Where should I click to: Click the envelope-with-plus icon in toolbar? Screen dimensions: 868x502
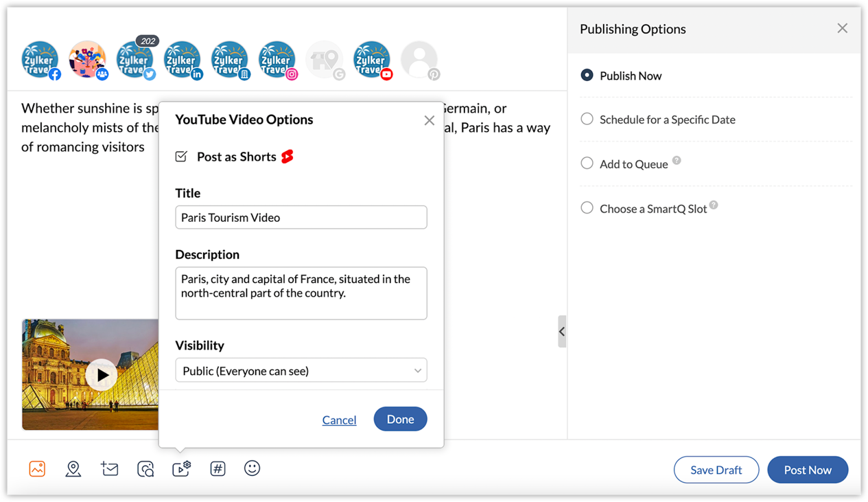[x=109, y=469]
